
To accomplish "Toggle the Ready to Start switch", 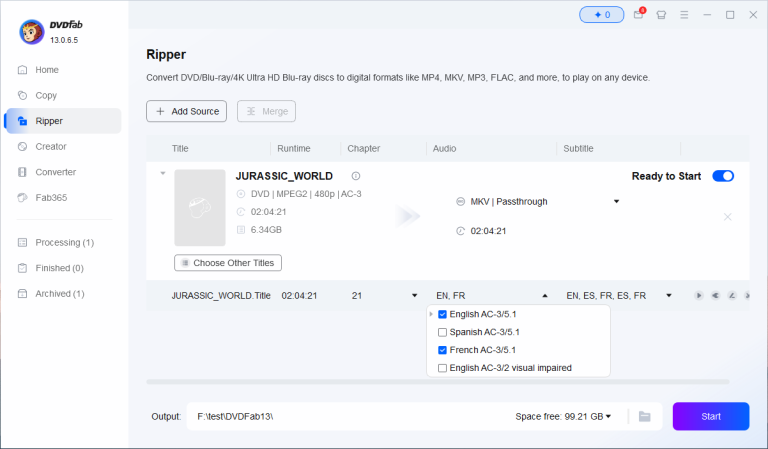I will [x=723, y=176].
